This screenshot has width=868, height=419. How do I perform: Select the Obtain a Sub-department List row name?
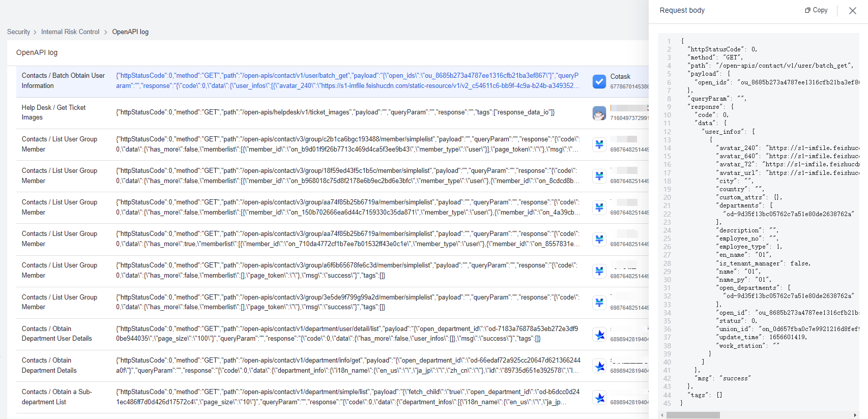(56, 397)
